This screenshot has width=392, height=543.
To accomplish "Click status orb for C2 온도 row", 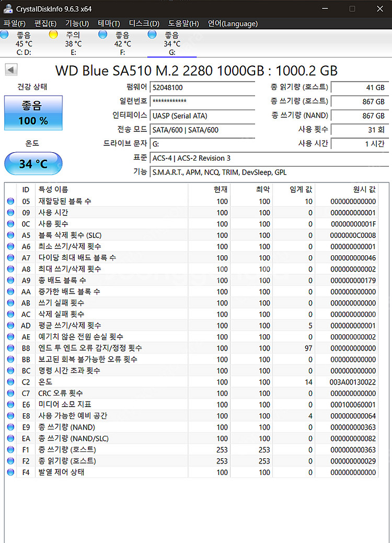I will (x=11, y=382).
